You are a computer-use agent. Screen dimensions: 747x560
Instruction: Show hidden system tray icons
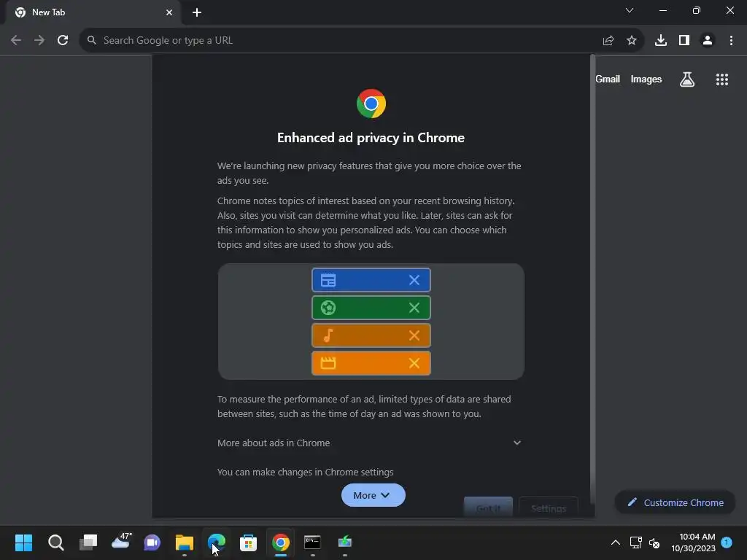(x=616, y=542)
